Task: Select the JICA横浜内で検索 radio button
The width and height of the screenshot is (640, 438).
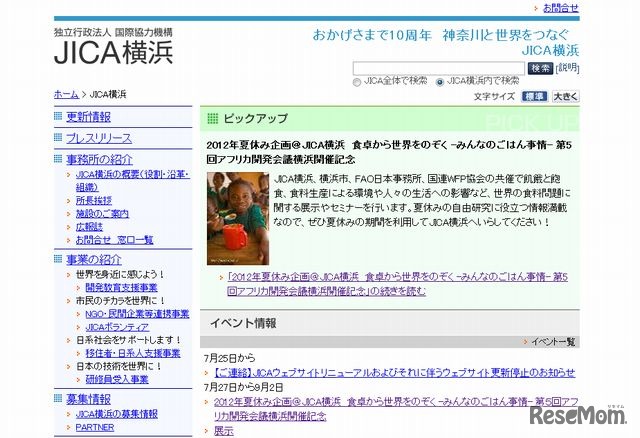Action: tap(440, 82)
